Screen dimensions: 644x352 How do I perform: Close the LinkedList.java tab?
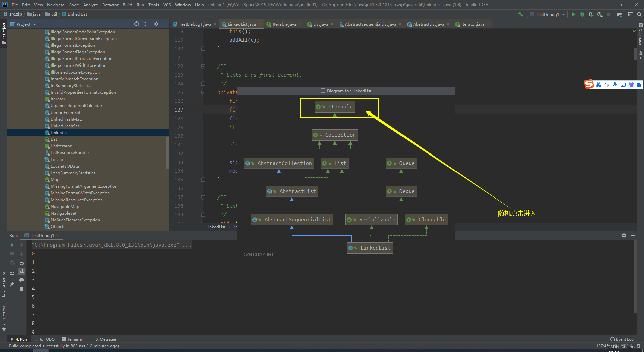tap(260, 24)
